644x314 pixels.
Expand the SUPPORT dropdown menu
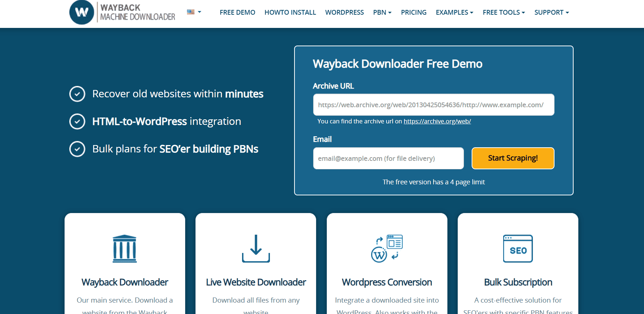click(552, 12)
